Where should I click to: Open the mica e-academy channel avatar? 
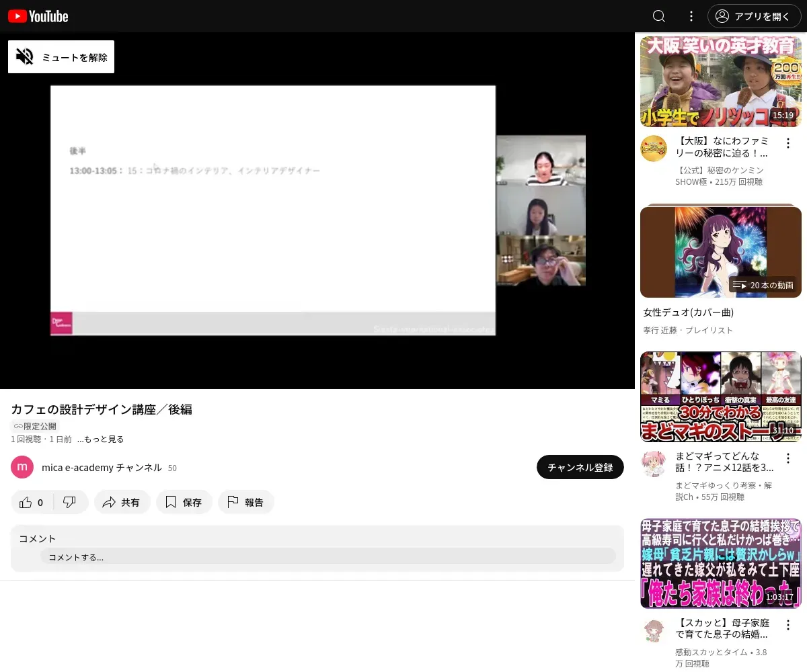tap(22, 467)
